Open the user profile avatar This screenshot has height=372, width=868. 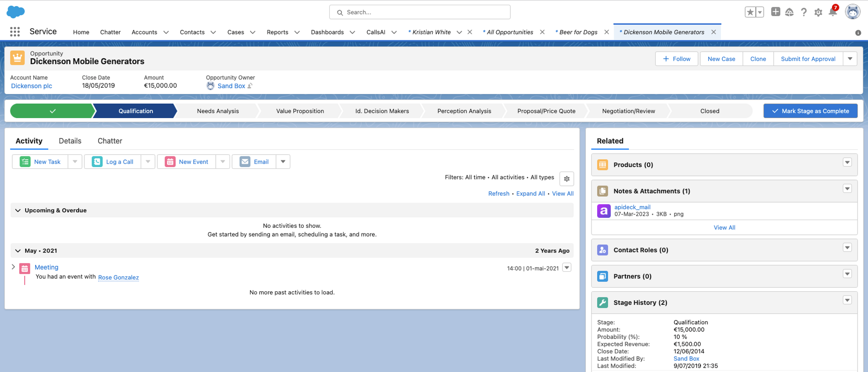852,12
